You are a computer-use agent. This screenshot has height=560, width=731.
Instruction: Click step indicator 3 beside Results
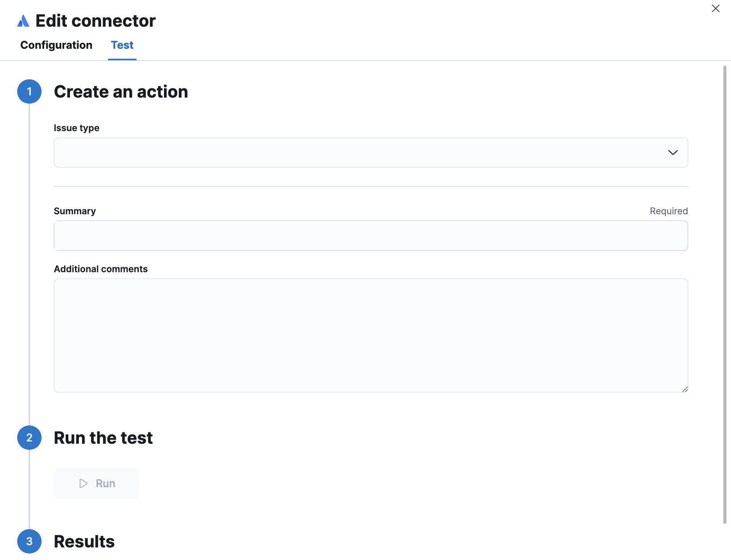[x=29, y=541]
